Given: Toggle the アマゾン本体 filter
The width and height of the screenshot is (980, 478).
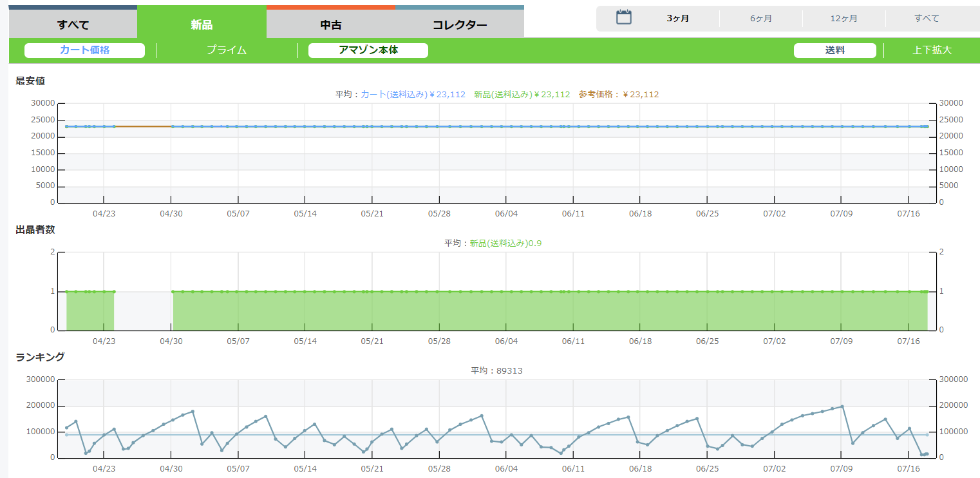Looking at the screenshot, I should coord(368,50).
